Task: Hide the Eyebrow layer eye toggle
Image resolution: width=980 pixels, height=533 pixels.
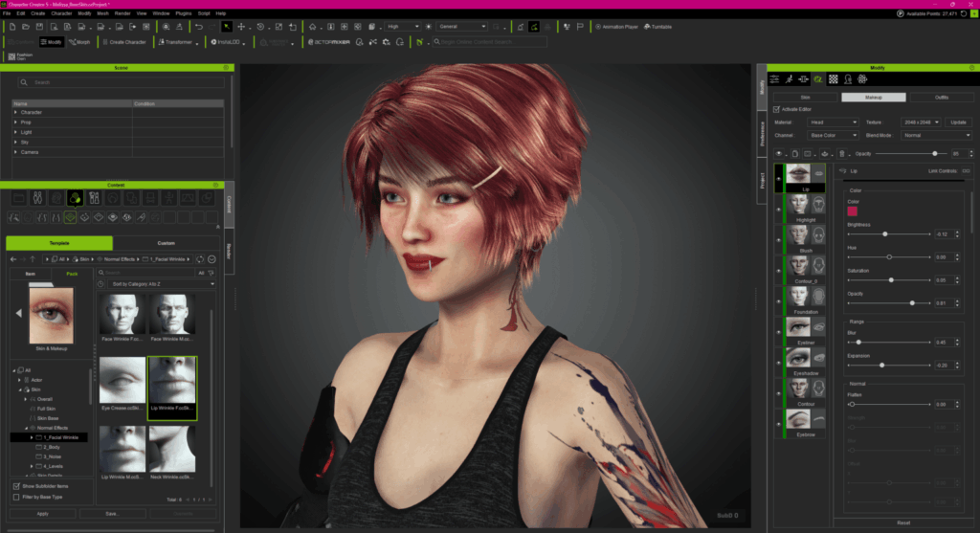Action: pyautogui.click(x=778, y=424)
